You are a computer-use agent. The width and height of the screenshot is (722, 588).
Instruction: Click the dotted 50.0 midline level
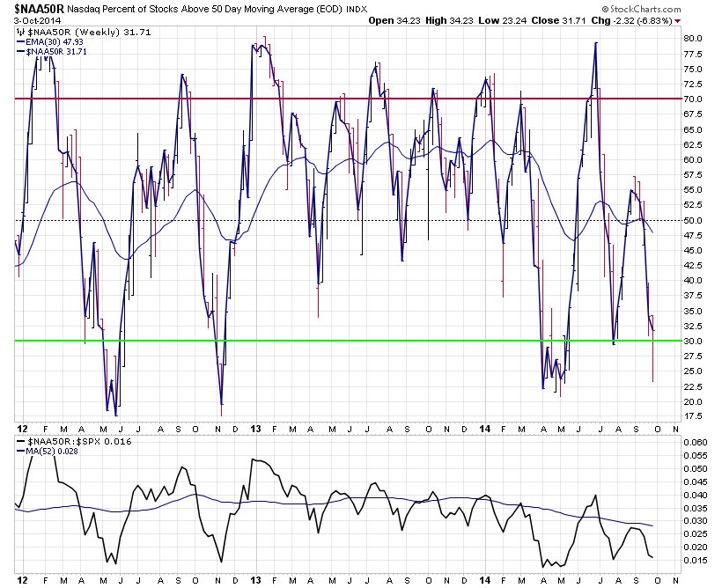[x=348, y=220]
